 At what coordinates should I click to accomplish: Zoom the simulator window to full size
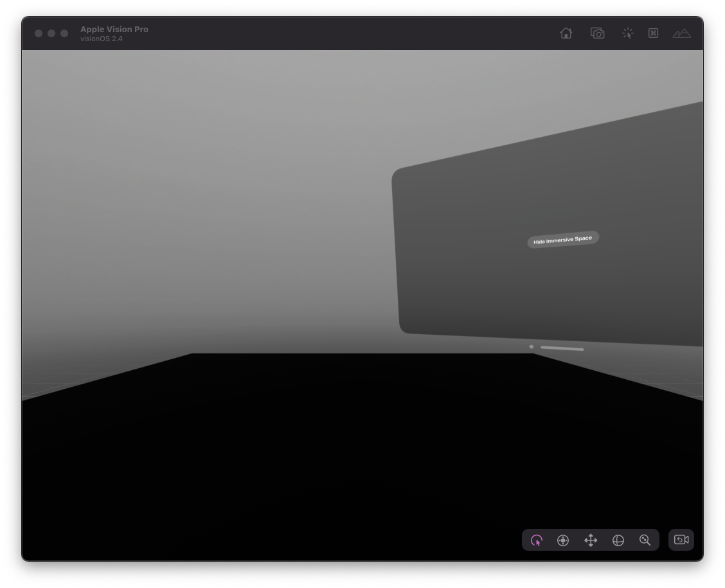click(x=64, y=33)
